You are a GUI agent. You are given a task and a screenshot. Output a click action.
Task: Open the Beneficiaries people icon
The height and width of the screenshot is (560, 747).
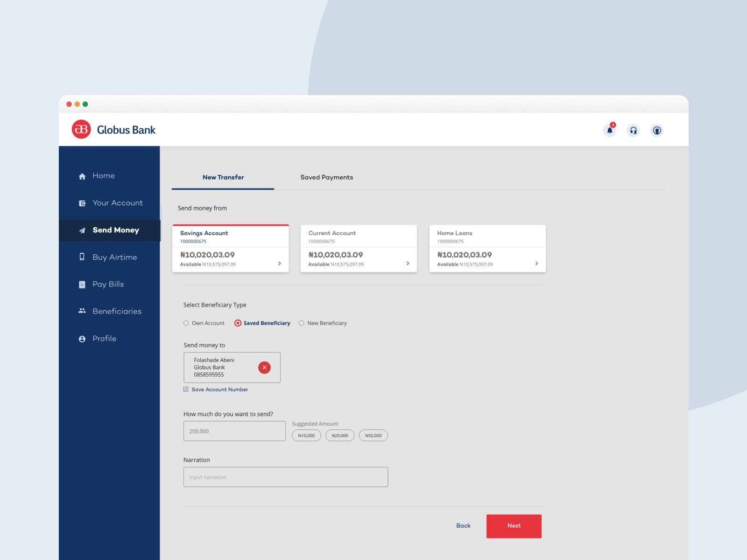[x=82, y=311]
